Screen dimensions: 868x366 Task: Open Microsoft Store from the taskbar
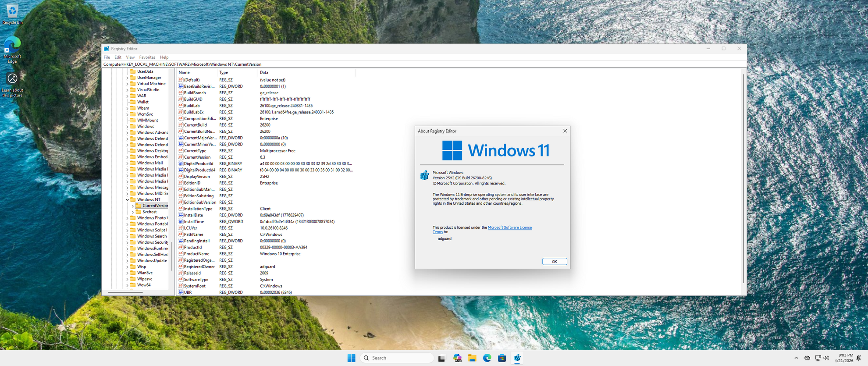click(502, 358)
